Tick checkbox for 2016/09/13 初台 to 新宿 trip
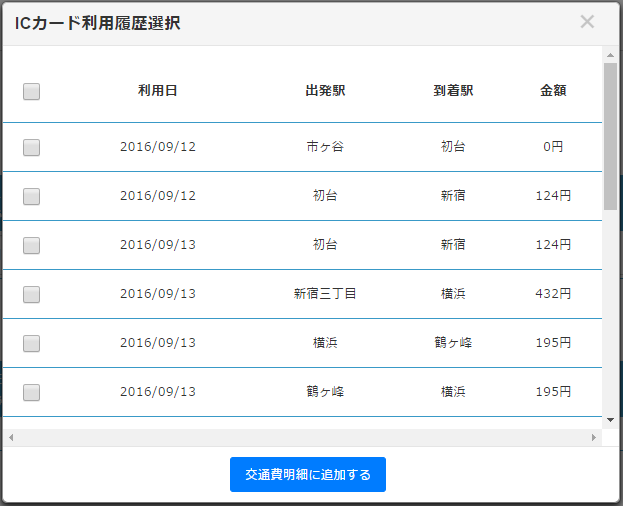Image resolution: width=623 pixels, height=506 pixels. [x=31, y=245]
